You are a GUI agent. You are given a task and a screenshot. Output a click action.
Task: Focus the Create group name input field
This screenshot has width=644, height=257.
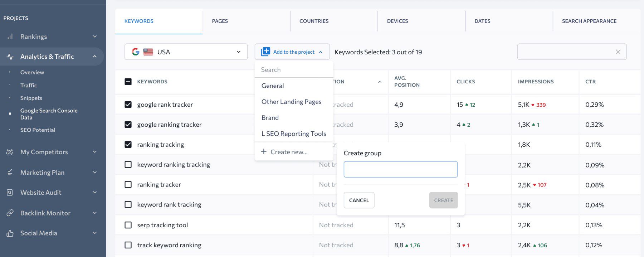click(x=400, y=169)
